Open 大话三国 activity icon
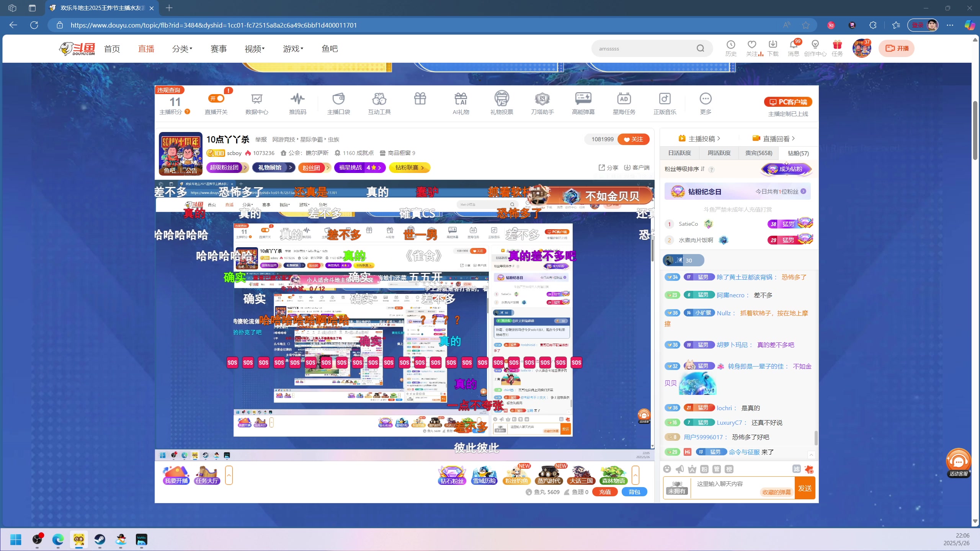 [581, 475]
